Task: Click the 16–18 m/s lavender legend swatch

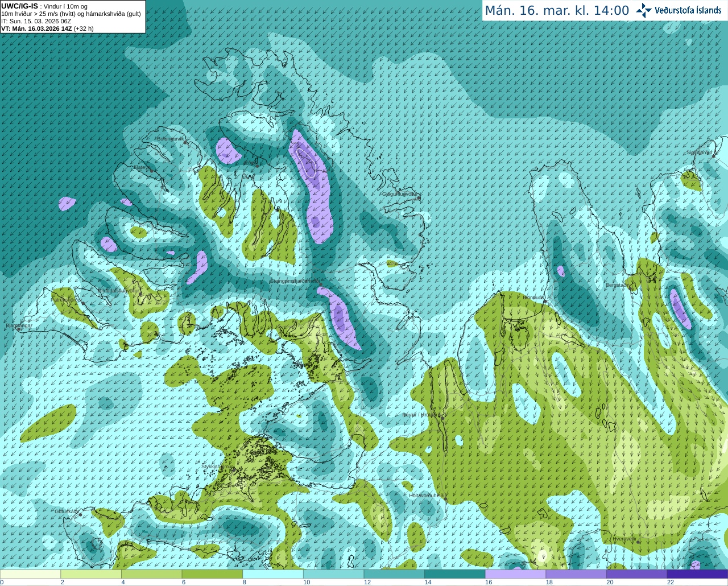Action: 515,574
